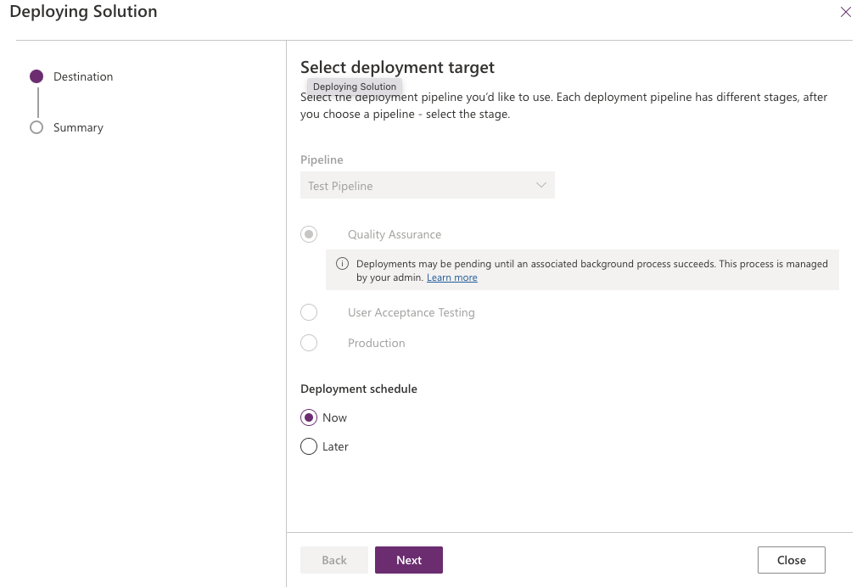Click the Deploying Solution tooltip
868x588 pixels.
pyautogui.click(x=355, y=87)
